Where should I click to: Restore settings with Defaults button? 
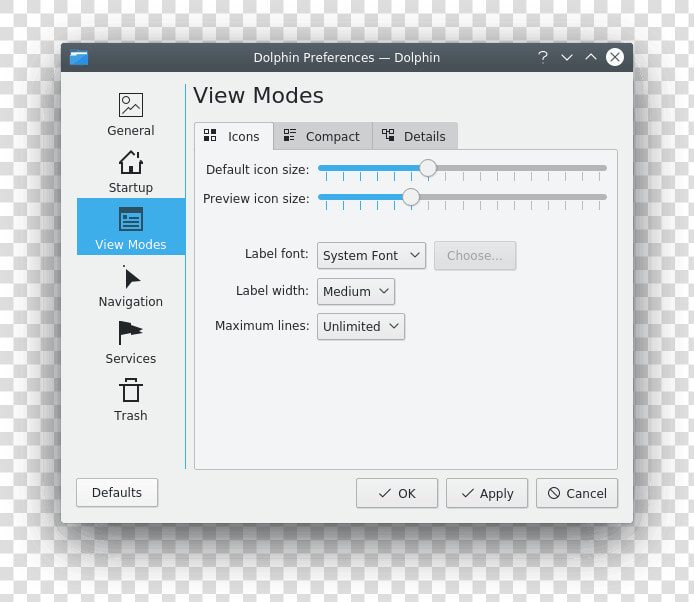117,493
